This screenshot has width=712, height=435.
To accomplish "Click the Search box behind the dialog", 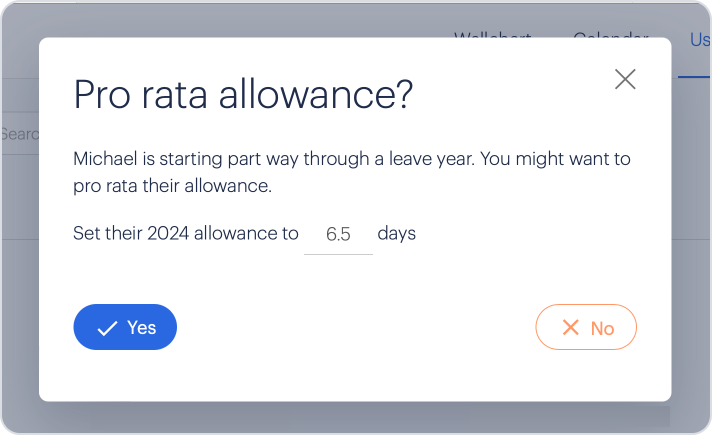I will [x=20, y=133].
